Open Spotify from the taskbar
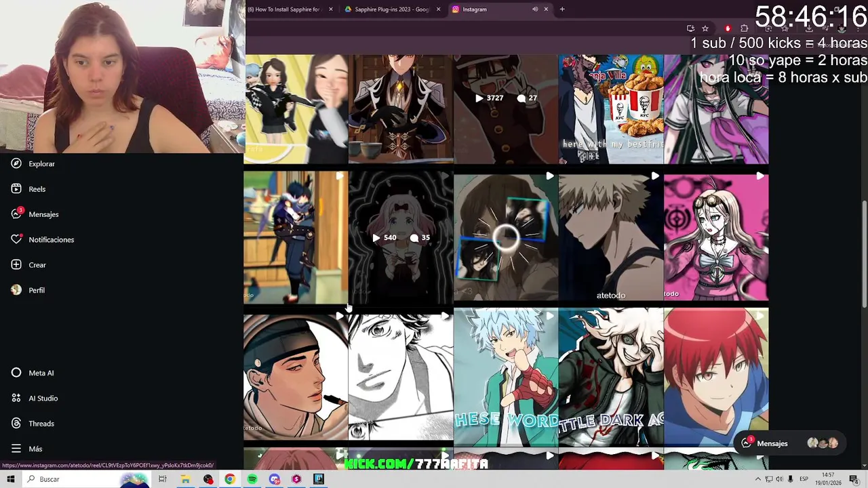The width and height of the screenshot is (868, 488). coord(252,479)
